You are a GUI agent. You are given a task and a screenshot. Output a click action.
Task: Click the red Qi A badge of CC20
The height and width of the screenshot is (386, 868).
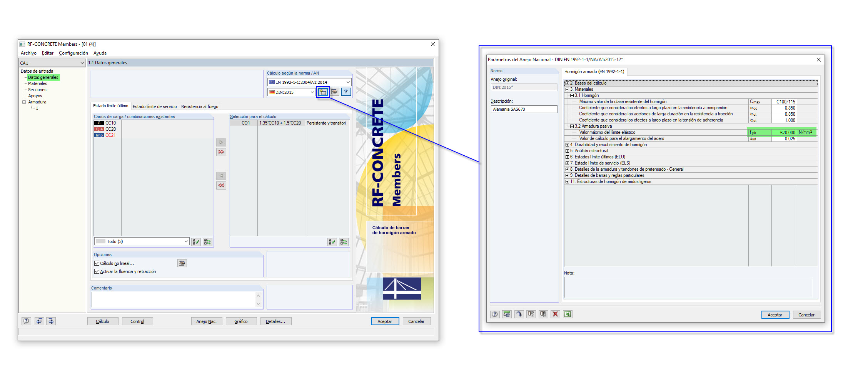[99, 129]
